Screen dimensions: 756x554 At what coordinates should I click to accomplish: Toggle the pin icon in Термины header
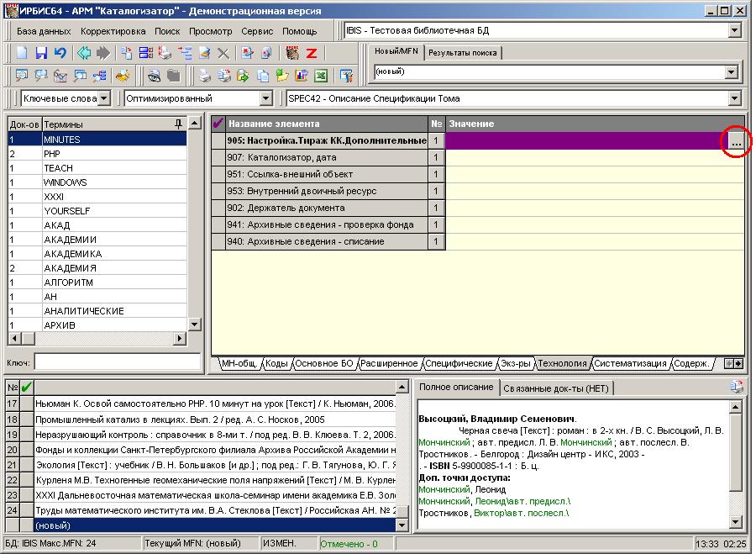pyautogui.click(x=179, y=124)
